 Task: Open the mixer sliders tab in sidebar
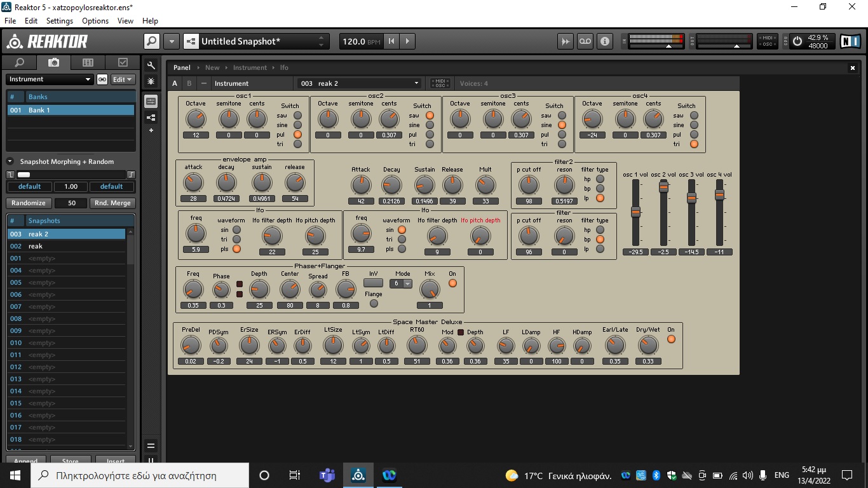point(88,62)
